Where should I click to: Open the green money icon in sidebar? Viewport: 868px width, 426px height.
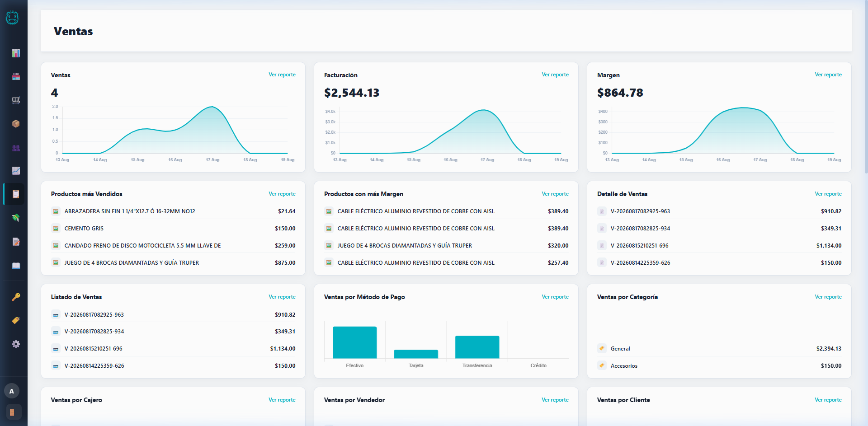[x=16, y=218]
